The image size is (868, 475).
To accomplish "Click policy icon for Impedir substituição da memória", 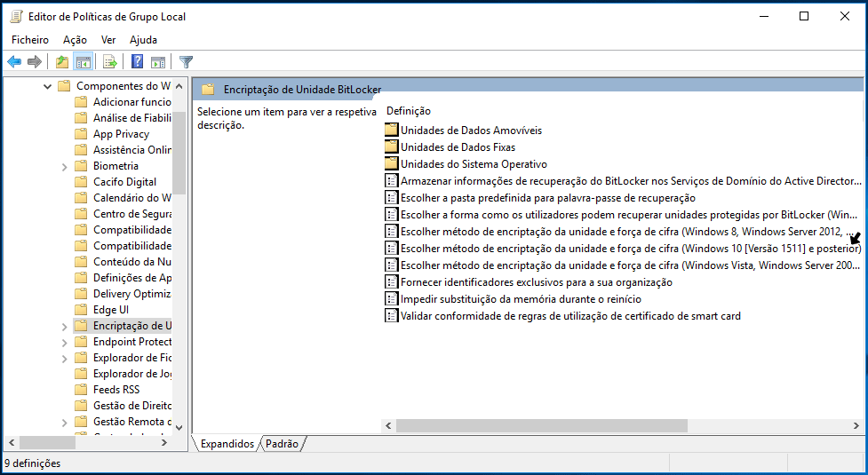I will pos(392,299).
